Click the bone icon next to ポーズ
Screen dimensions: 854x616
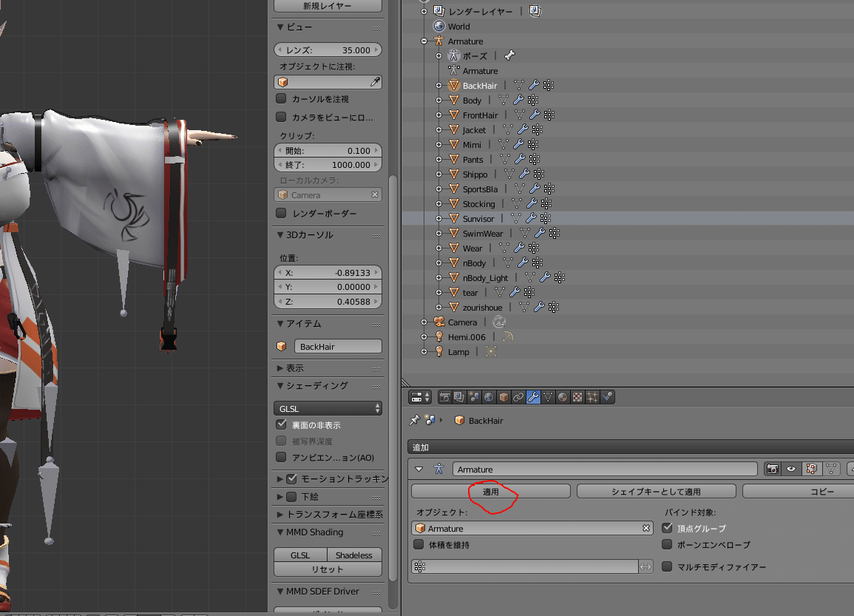pyautogui.click(x=509, y=55)
